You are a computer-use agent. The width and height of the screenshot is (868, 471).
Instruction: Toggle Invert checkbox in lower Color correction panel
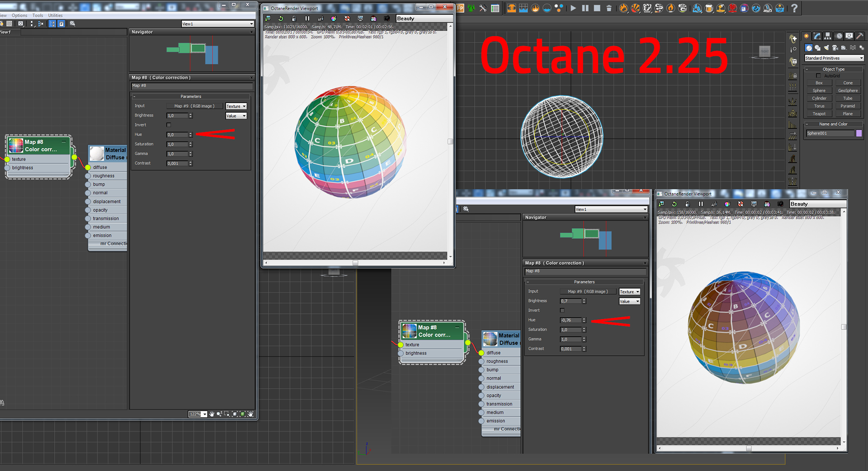562,310
